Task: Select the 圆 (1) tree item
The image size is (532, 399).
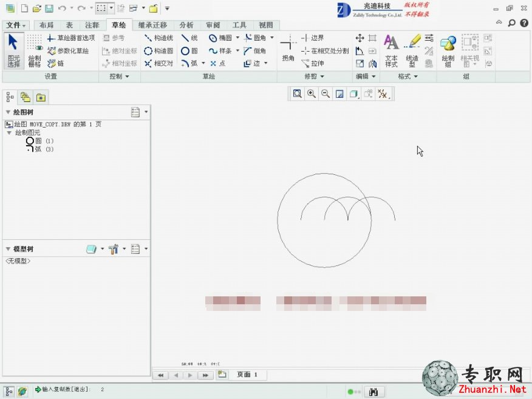Action: pos(39,141)
